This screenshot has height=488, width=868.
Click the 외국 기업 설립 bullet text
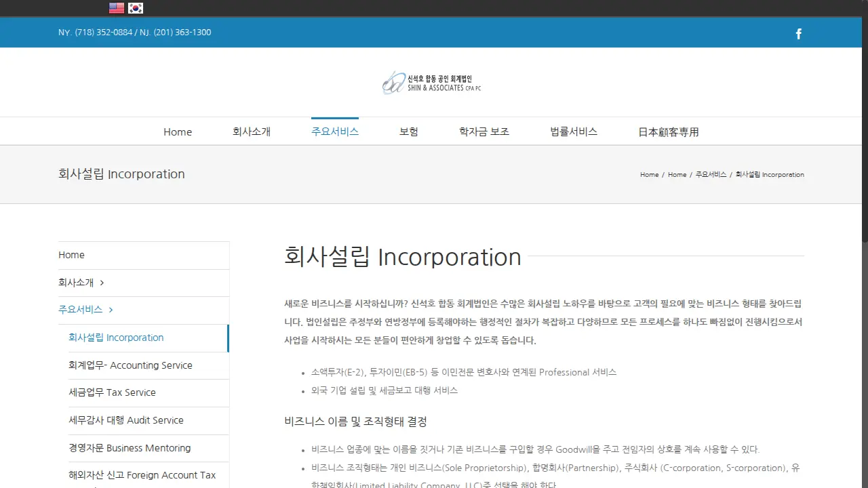tap(384, 390)
